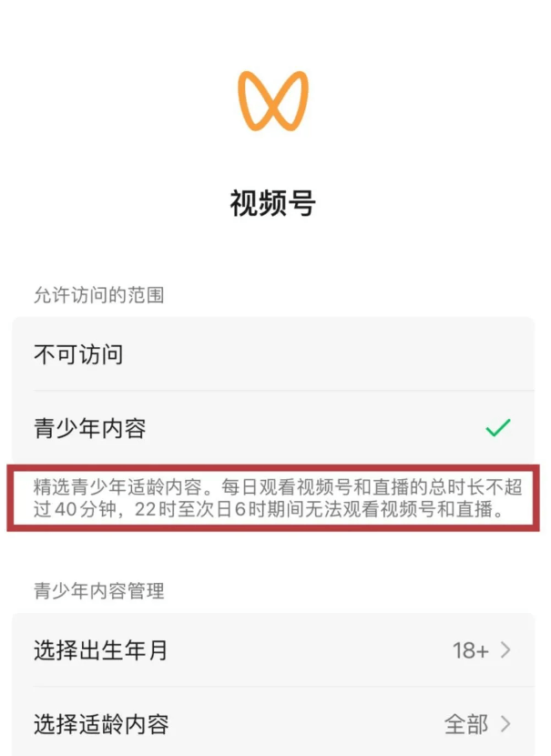Click the 40分钟 daily limit text line
This screenshot has height=756, width=551.
coord(269,509)
